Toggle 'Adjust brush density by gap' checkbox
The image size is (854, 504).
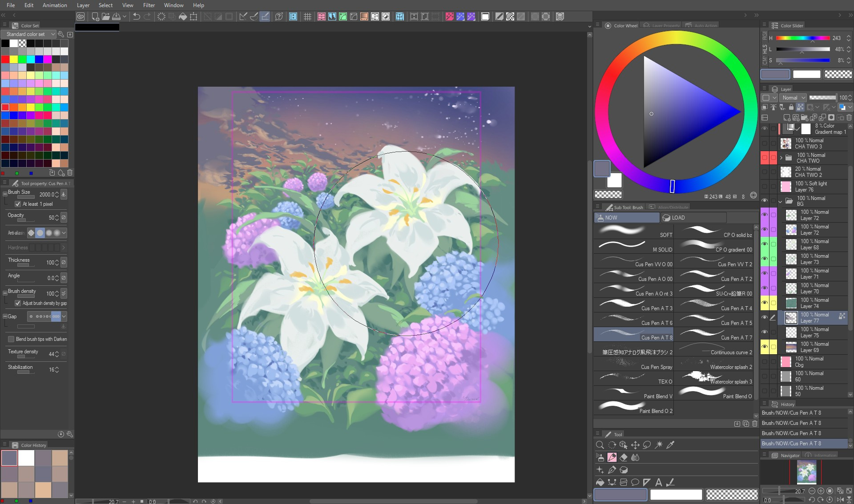click(18, 303)
